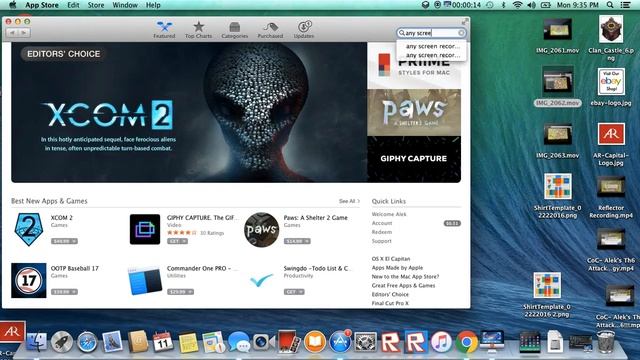This screenshot has width=640, height=360.
Task: Click the Paws price button
Action: point(297,241)
